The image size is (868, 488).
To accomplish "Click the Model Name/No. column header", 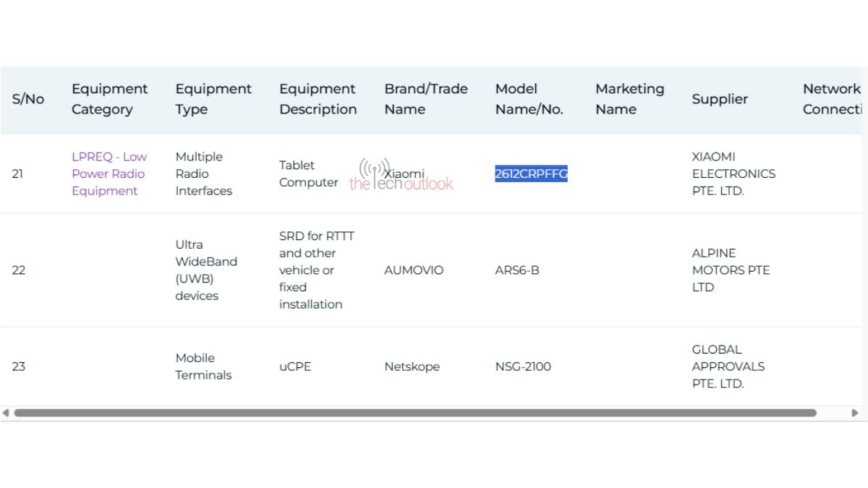I will click(529, 99).
